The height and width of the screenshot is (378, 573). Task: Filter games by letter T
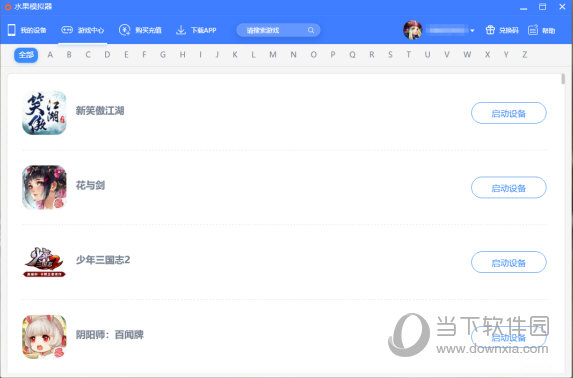coord(409,55)
